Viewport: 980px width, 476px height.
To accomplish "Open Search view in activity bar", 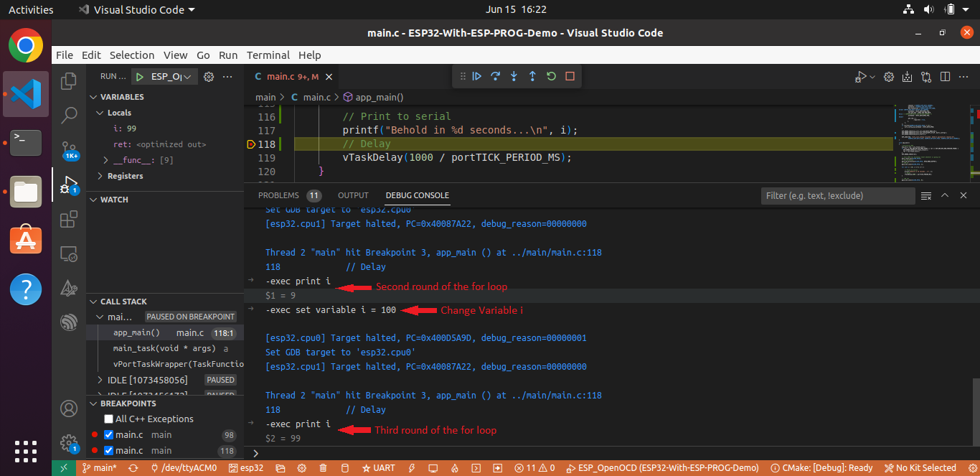I will pyautogui.click(x=69, y=115).
